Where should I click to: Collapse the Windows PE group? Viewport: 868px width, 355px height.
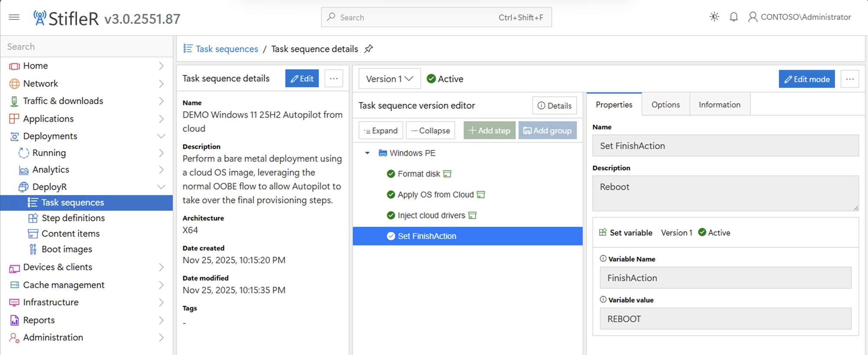(x=367, y=153)
